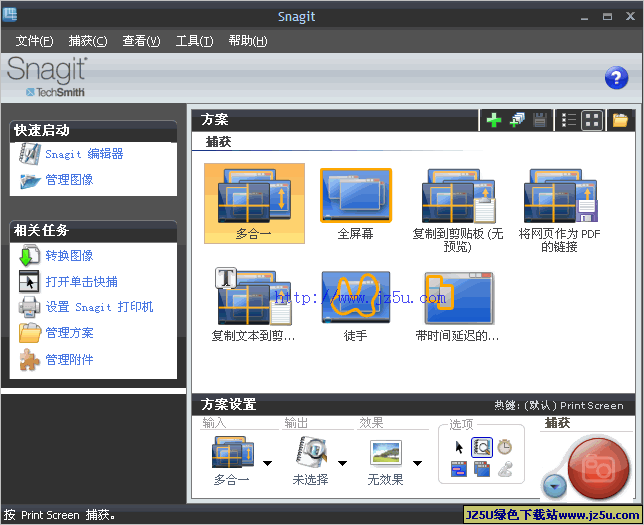Toggle preview in editor option

click(482, 447)
